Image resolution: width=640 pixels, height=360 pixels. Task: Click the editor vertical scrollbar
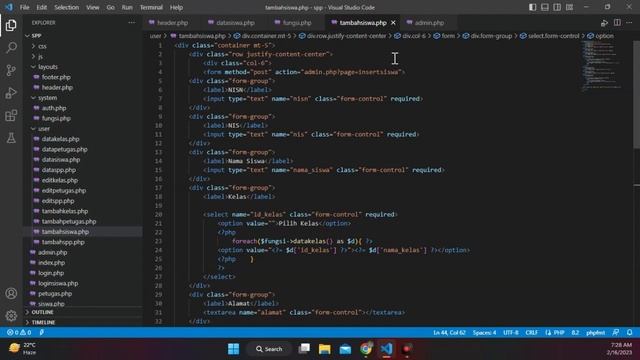tap(636, 95)
